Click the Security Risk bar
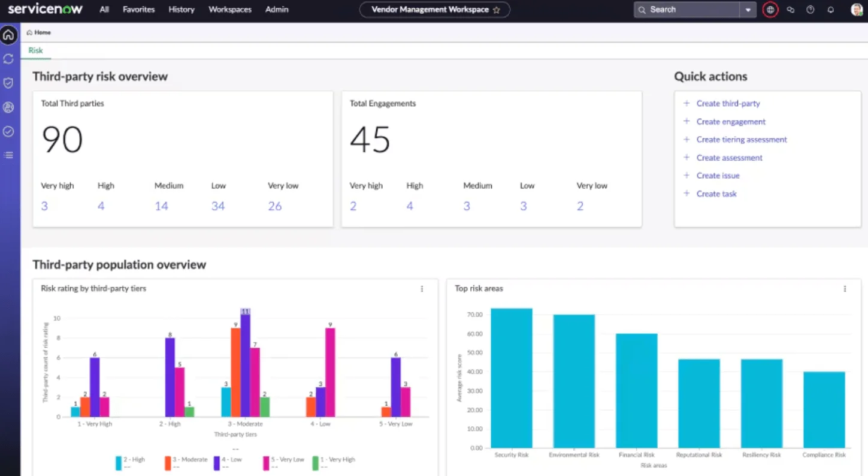This screenshot has width=868, height=476. pos(512,378)
